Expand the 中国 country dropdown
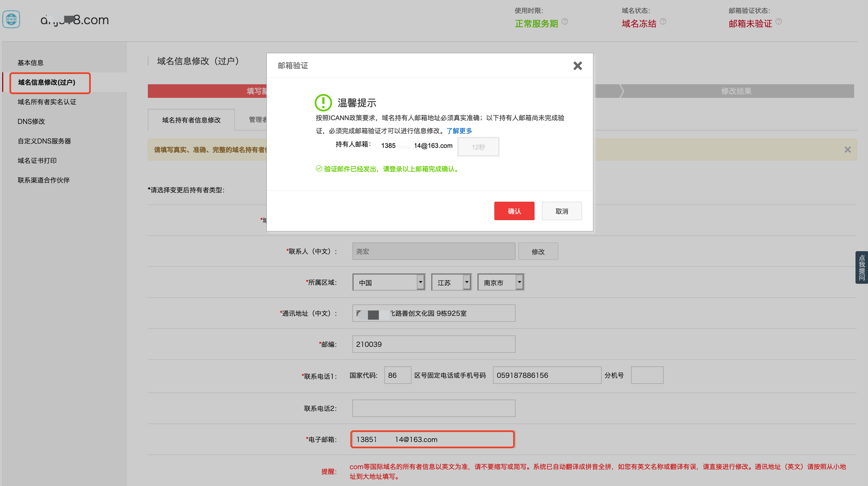 click(389, 282)
